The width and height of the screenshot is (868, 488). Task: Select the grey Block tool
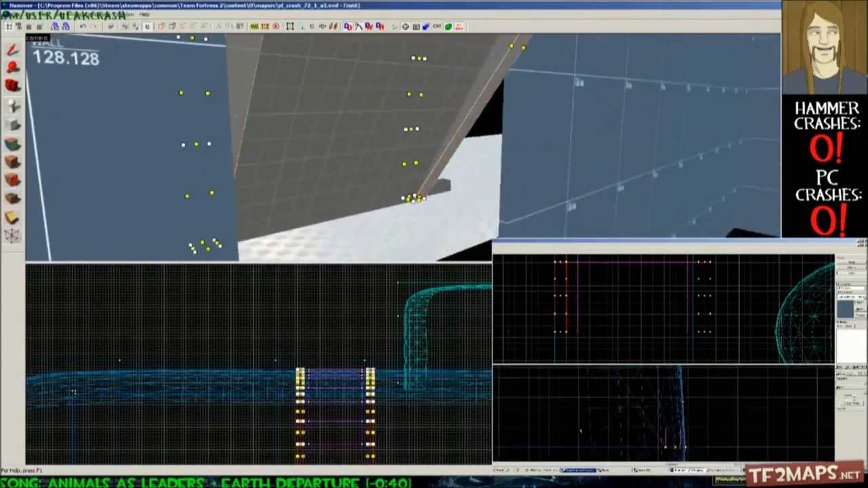[x=12, y=125]
